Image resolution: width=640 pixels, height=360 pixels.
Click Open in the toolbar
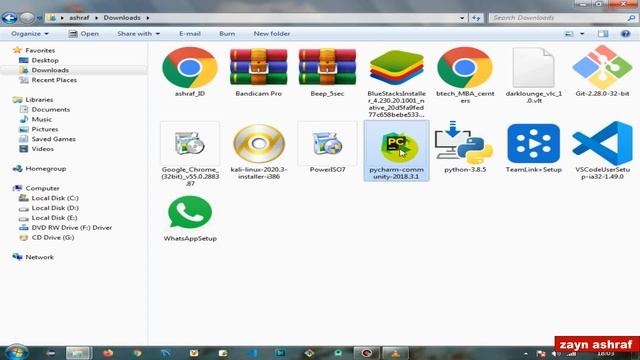tap(84, 34)
